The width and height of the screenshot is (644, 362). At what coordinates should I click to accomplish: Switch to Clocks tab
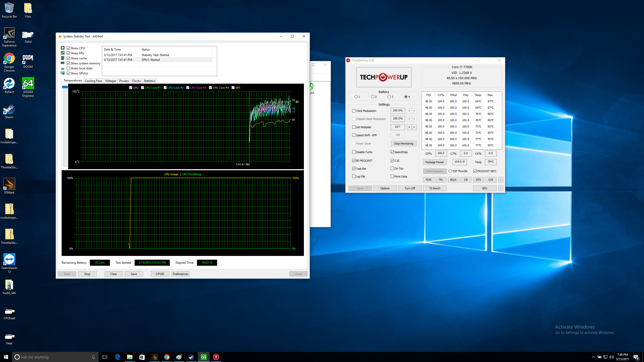tap(136, 81)
